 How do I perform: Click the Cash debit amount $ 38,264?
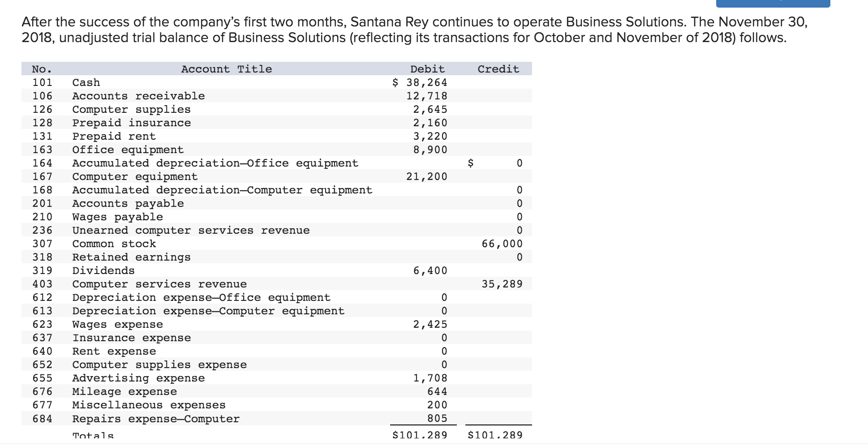(420, 82)
